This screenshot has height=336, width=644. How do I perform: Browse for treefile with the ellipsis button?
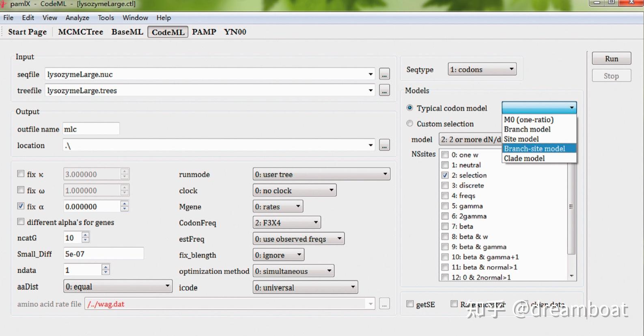384,90
